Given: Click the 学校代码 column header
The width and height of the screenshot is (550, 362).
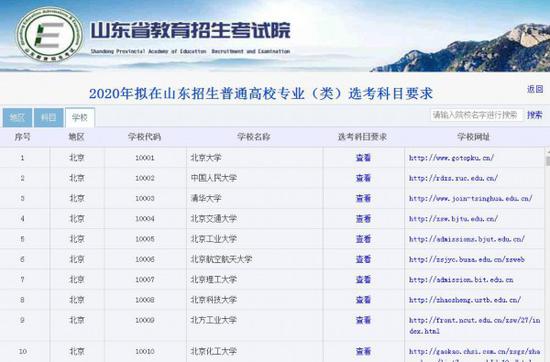Looking at the screenshot, I should coord(144,137).
